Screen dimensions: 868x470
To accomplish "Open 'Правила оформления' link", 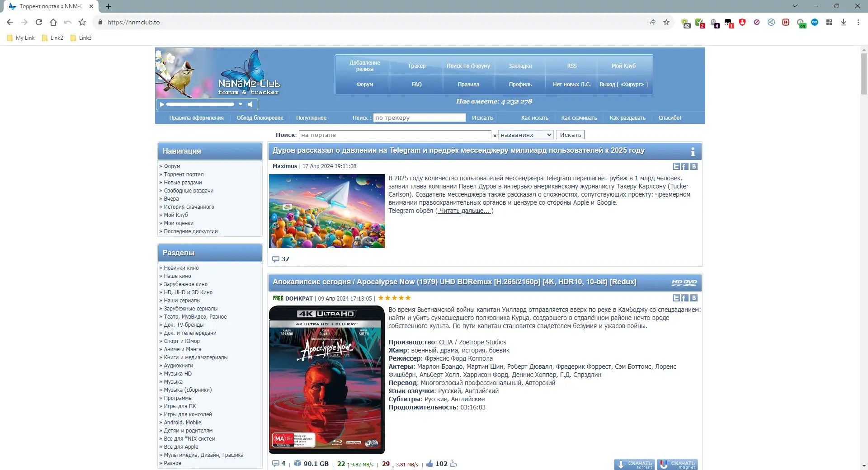I will [x=197, y=118].
